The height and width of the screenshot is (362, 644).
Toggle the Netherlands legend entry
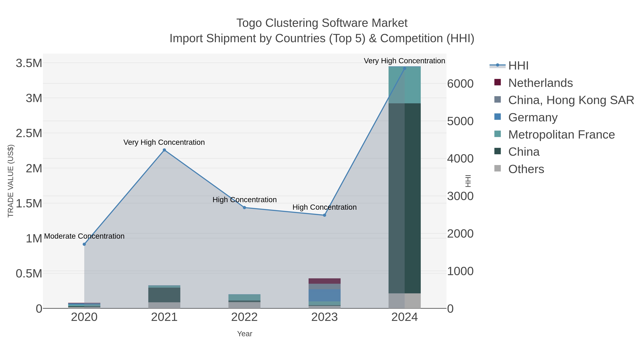click(x=533, y=83)
